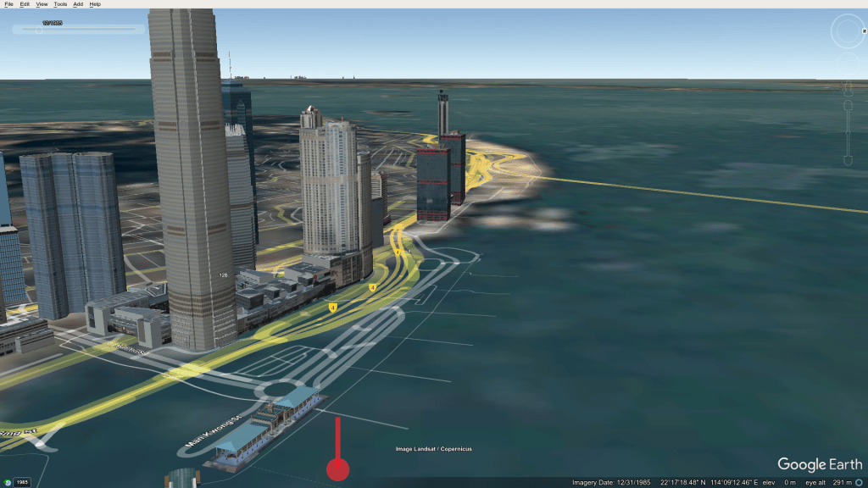The image size is (868, 488).
Task: Open the Add menu
Action: pyautogui.click(x=78, y=4)
